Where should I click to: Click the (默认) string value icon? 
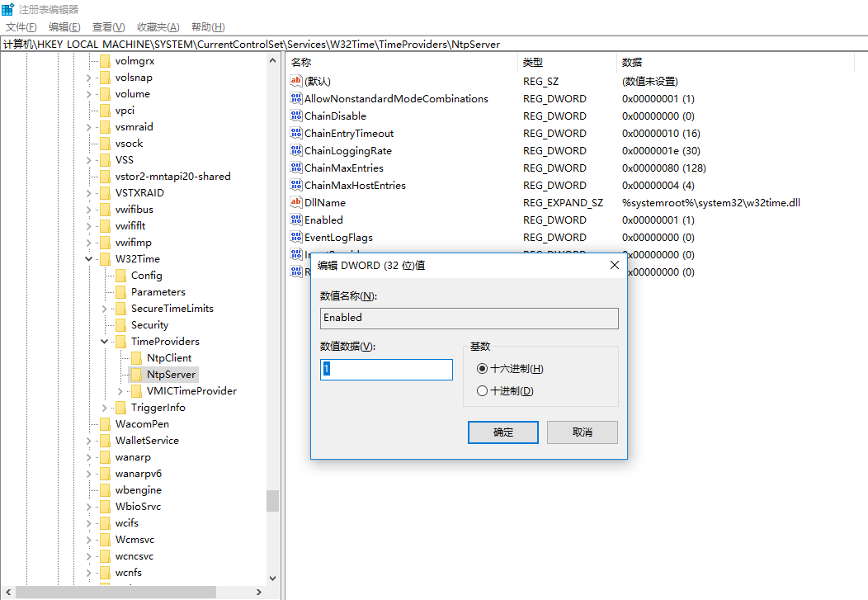[x=296, y=81]
